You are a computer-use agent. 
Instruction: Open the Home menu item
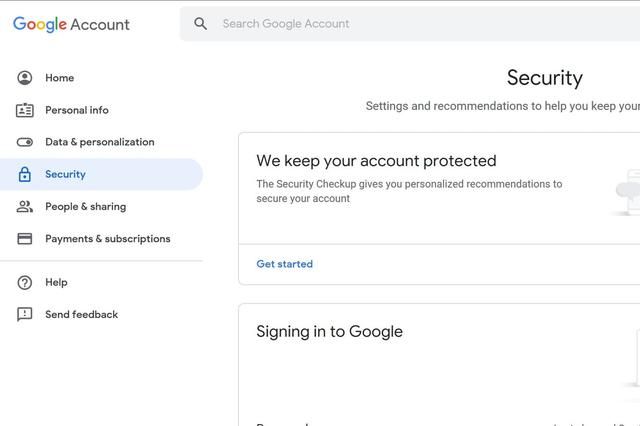(60, 78)
